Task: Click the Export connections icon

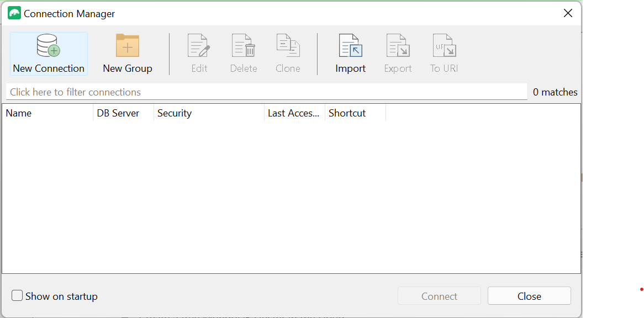Action: (398, 54)
